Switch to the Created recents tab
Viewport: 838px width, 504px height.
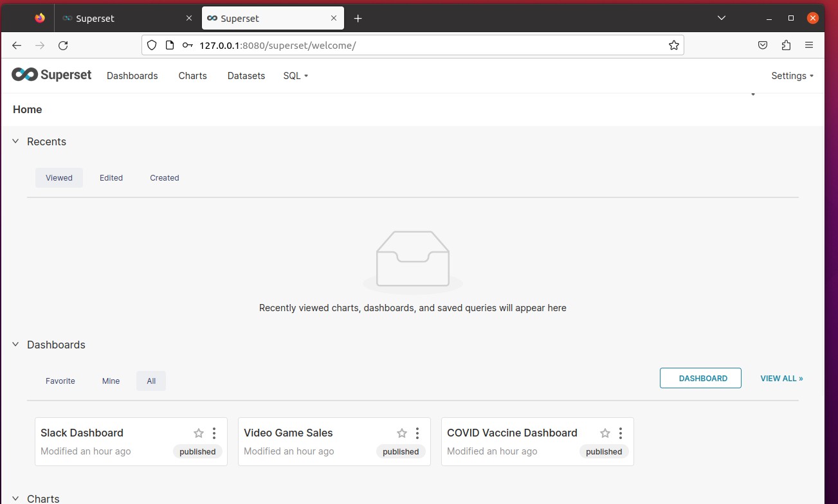click(165, 178)
